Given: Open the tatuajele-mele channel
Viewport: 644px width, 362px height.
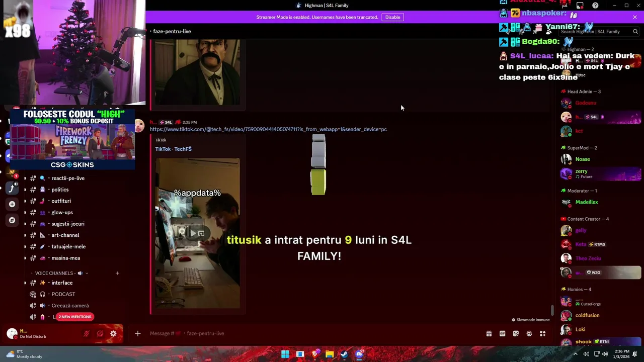Looking at the screenshot, I should click(x=68, y=247).
